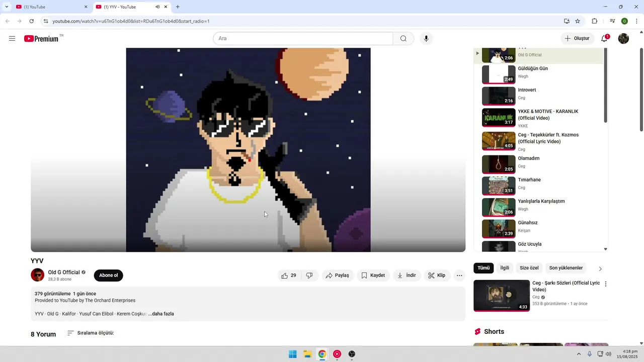Image resolution: width=644 pixels, height=362 pixels.
Task: Click the Paylaş share button
Action: [337, 276]
